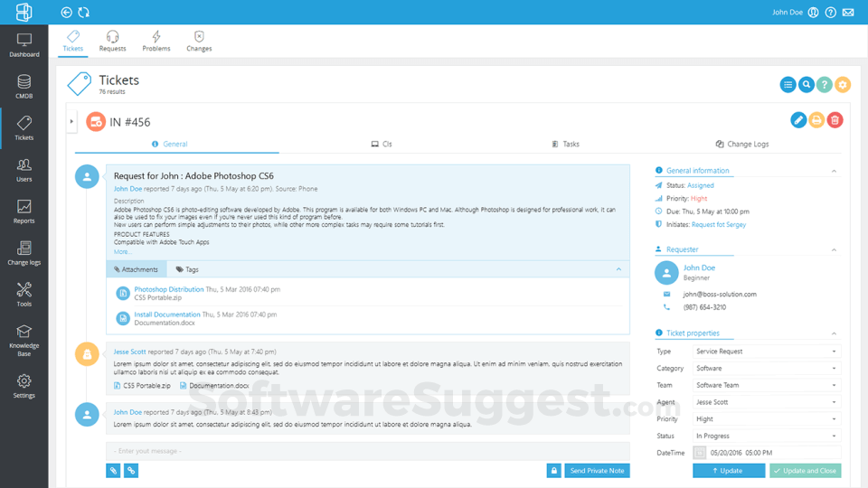Viewport: 868px width, 488px height.
Task: Click the paperclip attach file button
Action: click(x=113, y=471)
